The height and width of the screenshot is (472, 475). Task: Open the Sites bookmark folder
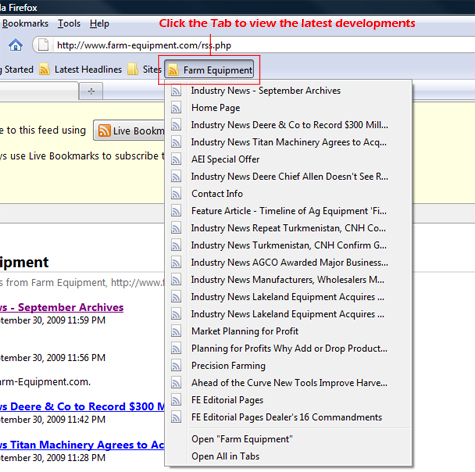(x=144, y=69)
